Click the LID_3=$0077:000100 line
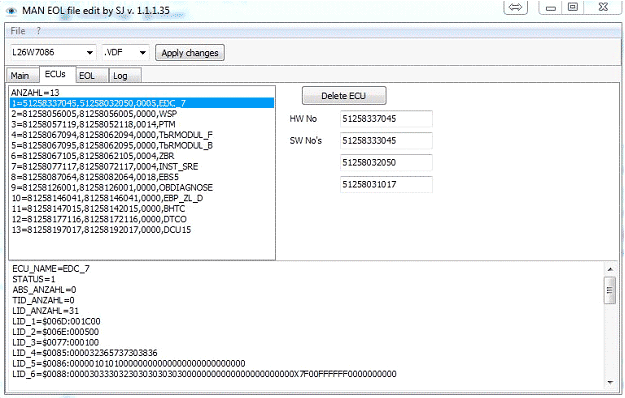The image size is (625, 398). pyautogui.click(x=55, y=342)
